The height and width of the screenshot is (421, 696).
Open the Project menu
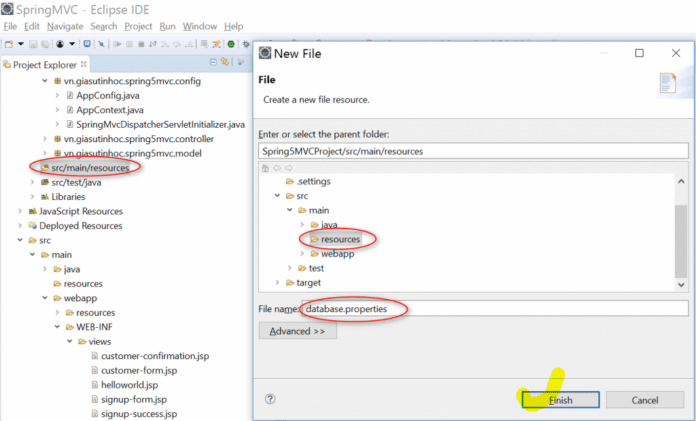(x=138, y=26)
